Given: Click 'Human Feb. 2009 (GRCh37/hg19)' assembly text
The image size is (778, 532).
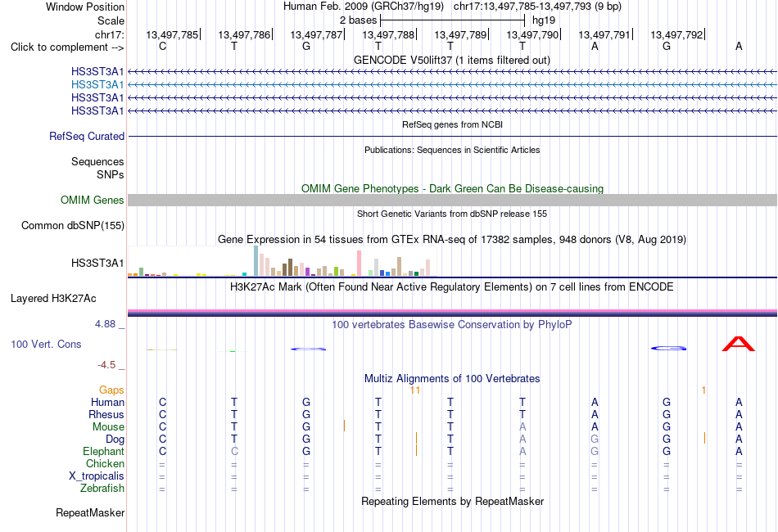Looking at the screenshot, I should 363,7.
